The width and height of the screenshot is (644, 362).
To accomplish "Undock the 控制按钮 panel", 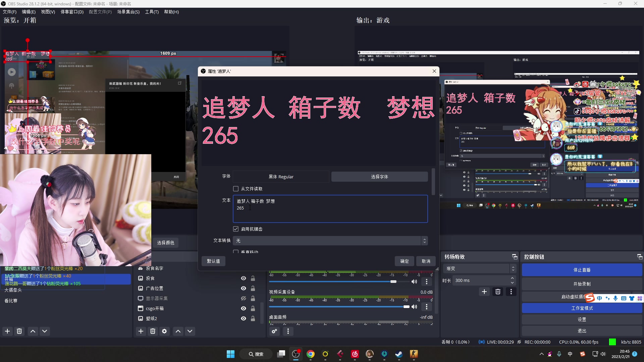I will coord(640,257).
